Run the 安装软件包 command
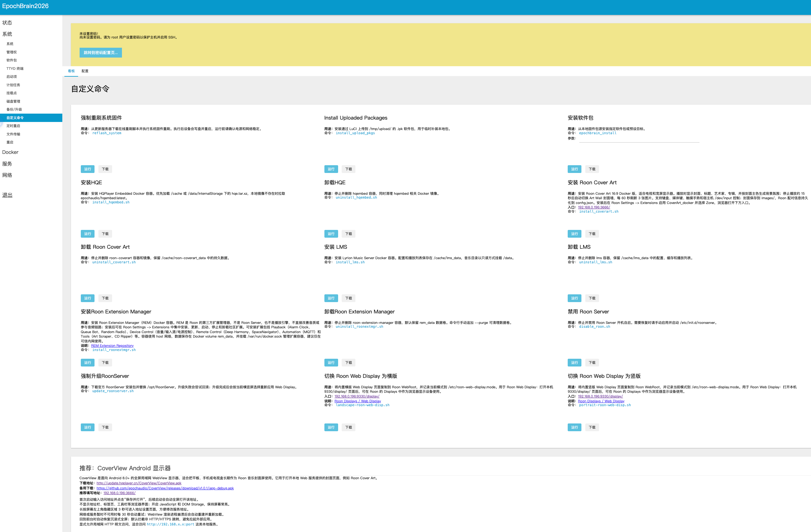 tap(574, 169)
